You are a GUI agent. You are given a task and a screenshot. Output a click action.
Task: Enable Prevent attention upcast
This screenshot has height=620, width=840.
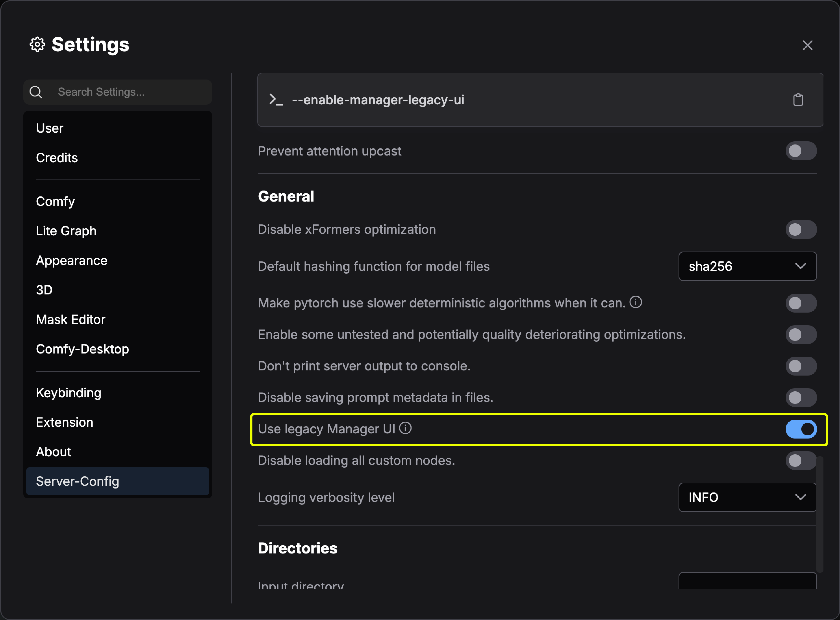[x=801, y=151]
